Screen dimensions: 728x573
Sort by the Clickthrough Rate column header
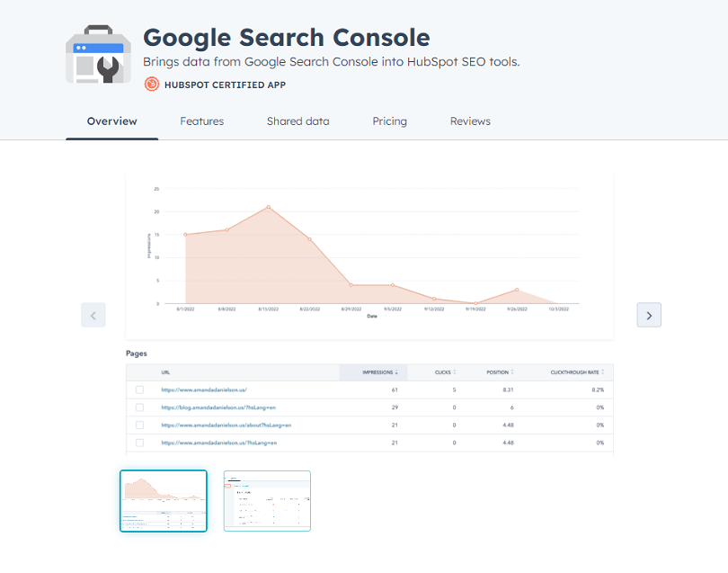point(577,372)
